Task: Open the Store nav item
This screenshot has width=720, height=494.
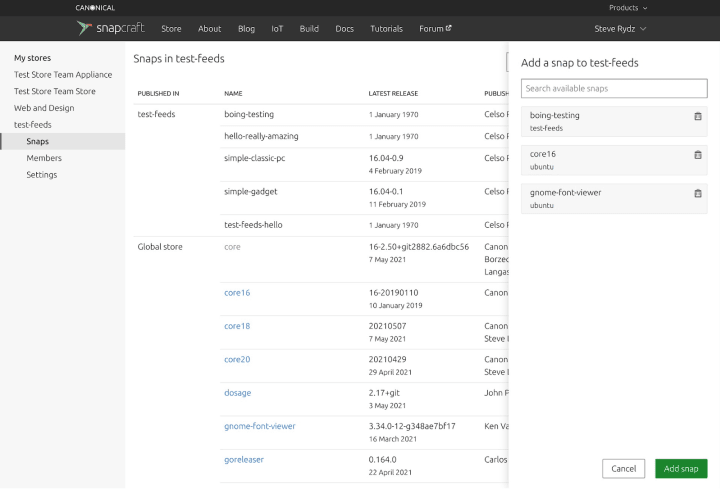Action: coord(171,28)
